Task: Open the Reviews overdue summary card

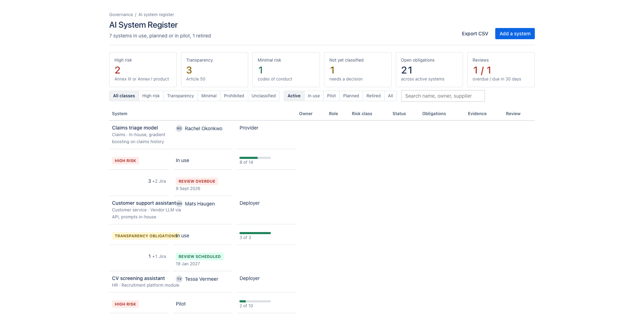Action: (x=501, y=70)
